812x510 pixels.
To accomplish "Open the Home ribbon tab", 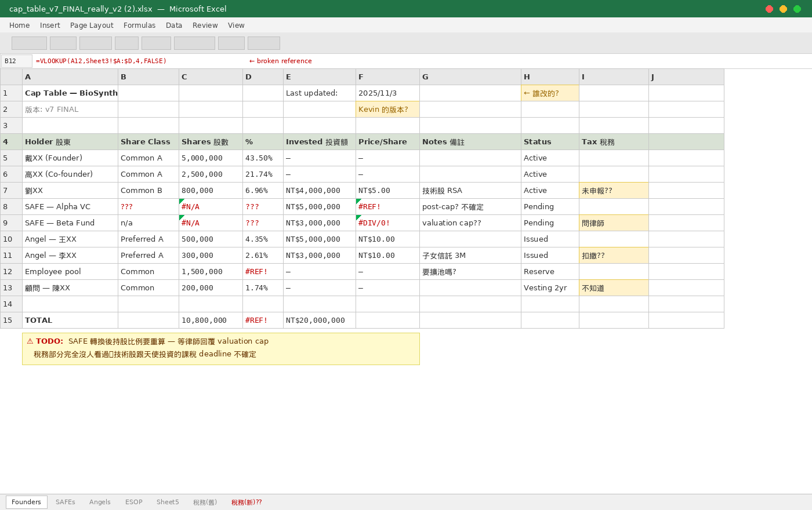I will pyautogui.click(x=19, y=25).
